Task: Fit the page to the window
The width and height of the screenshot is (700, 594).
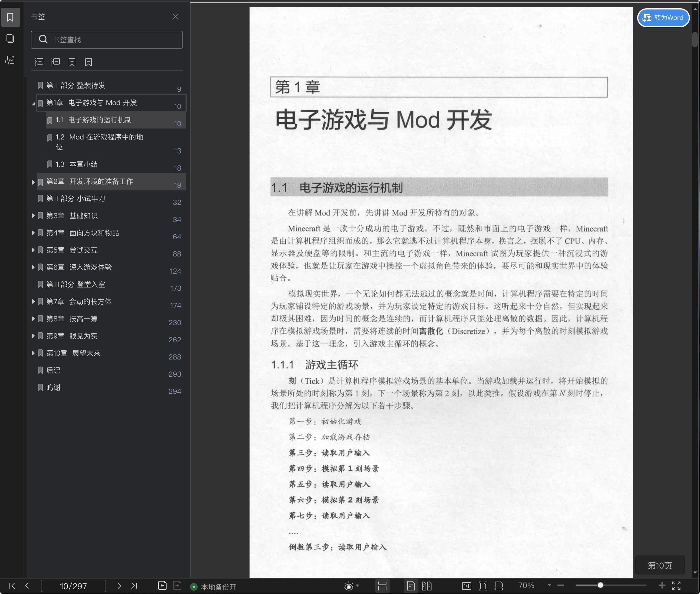Action: point(483,586)
